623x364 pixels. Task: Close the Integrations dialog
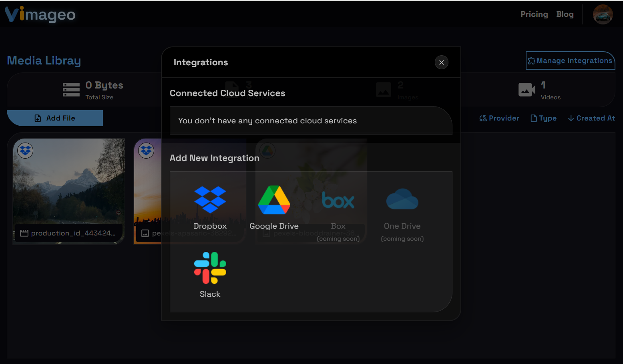click(441, 62)
